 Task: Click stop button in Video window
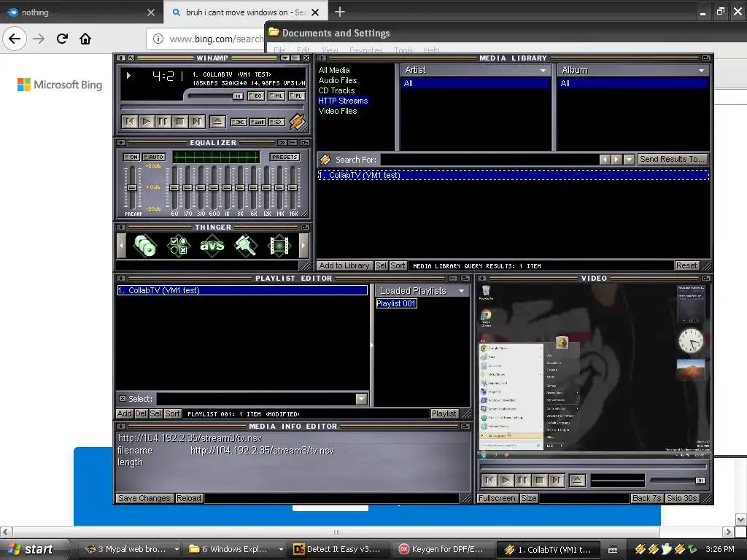(x=539, y=480)
